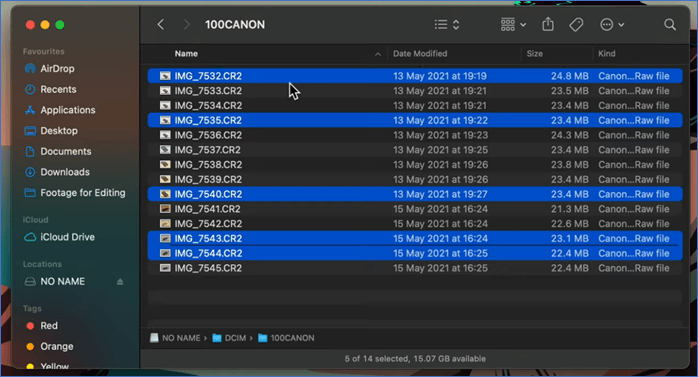Image resolution: width=698 pixels, height=377 pixels.
Task: Go back with the left chevron button
Action: point(161,24)
